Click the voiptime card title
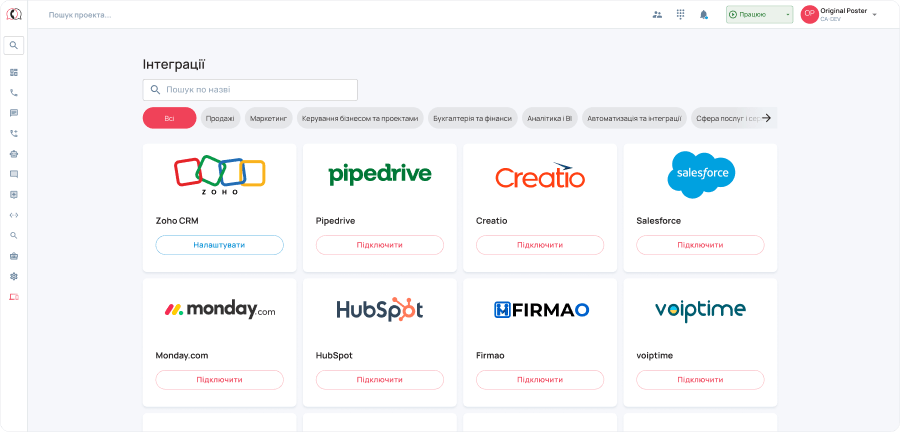Viewport: 900px width, 432px height. pyautogui.click(x=654, y=355)
